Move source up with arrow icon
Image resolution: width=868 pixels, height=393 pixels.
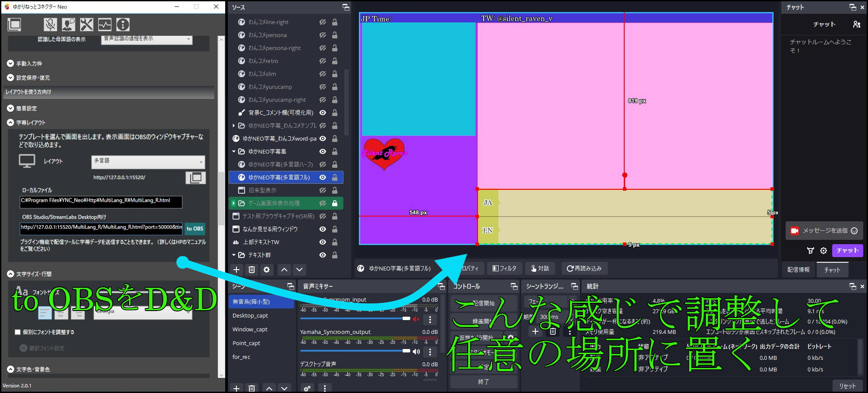pyautogui.click(x=284, y=270)
